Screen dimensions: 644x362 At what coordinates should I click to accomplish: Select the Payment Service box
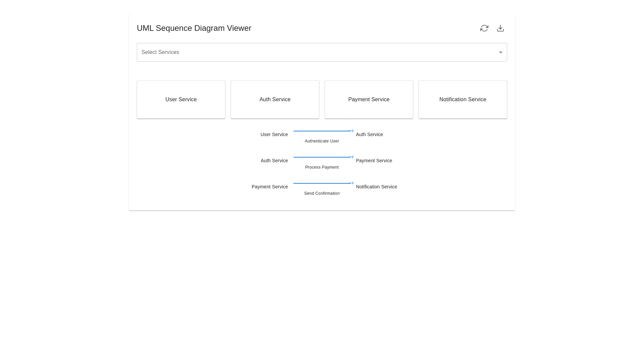369,99
